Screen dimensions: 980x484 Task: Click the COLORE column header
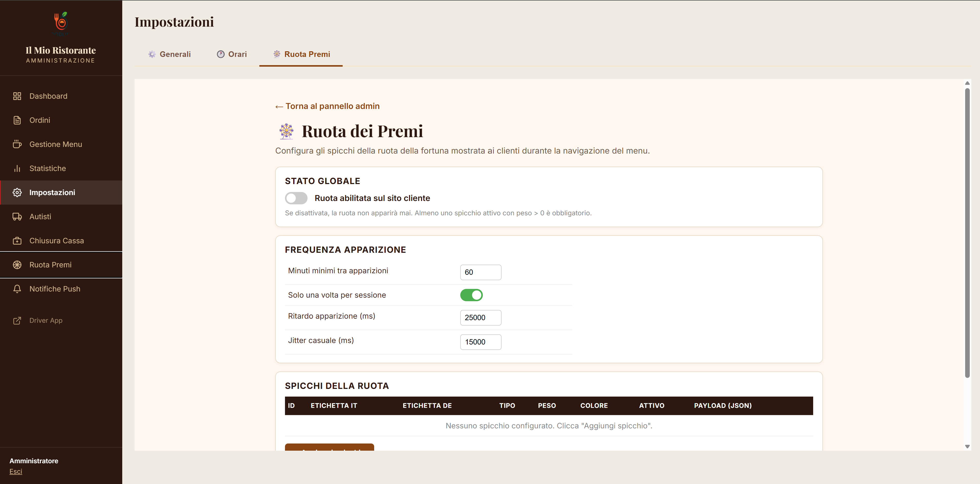click(594, 406)
